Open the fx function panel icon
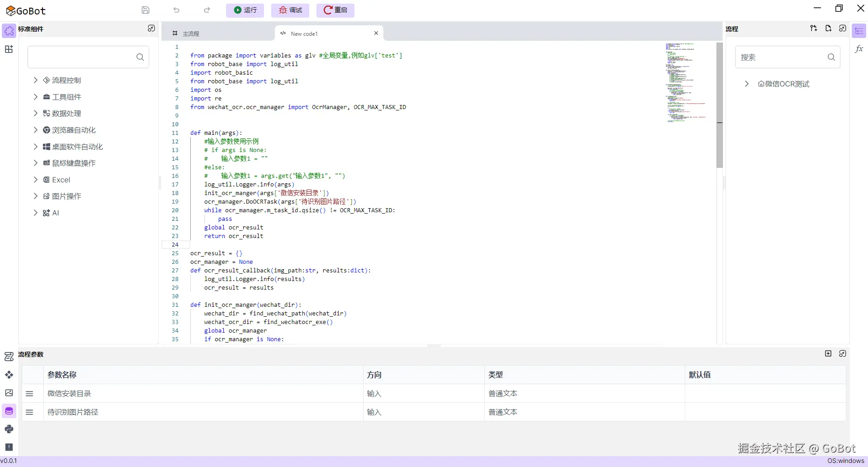 tap(859, 49)
